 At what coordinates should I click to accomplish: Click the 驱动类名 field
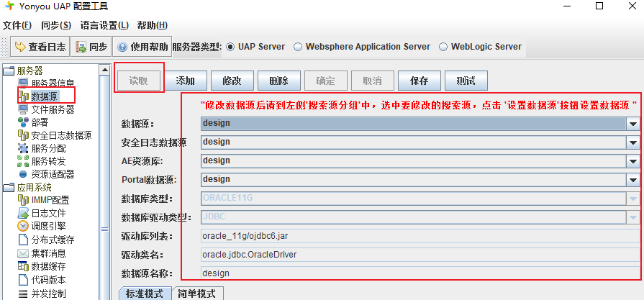(420, 255)
